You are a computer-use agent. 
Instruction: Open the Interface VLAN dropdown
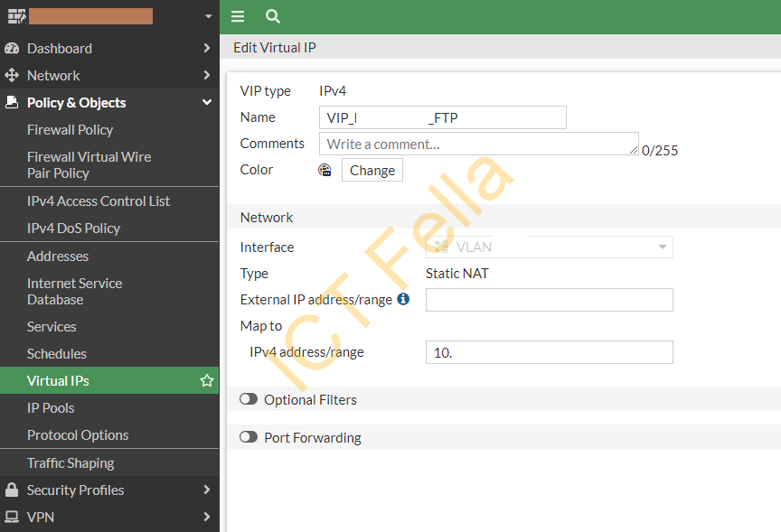(x=549, y=247)
